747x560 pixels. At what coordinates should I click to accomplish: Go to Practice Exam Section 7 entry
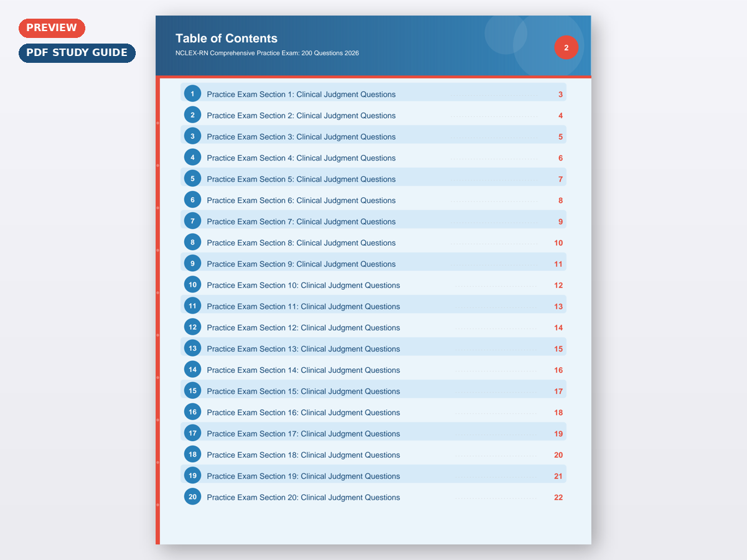pyautogui.click(x=301, y=222)
